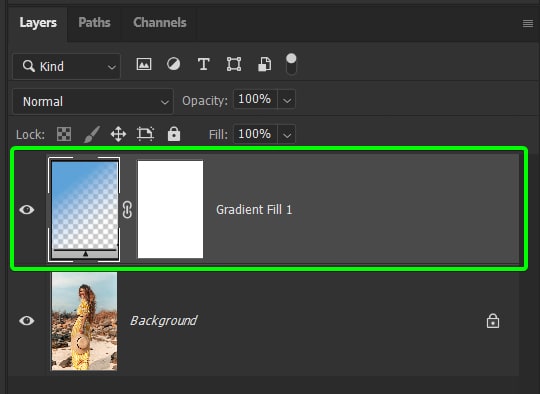Filter layers by pixel layer icon
Screen dimensions: 540x394
click(x=144, y=64)
